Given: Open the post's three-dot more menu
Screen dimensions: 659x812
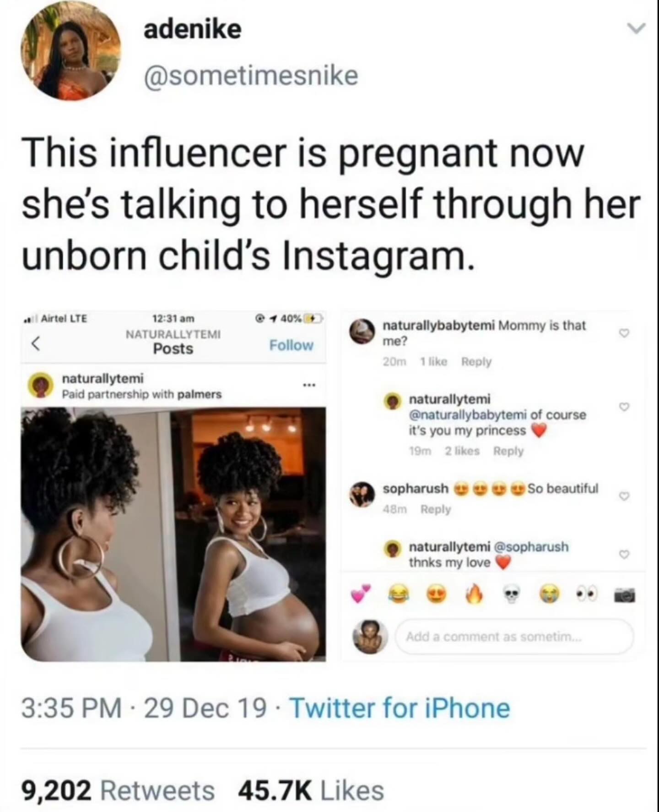Looking at the screenshot, I should pyautogui.click(x=310, y=385).
